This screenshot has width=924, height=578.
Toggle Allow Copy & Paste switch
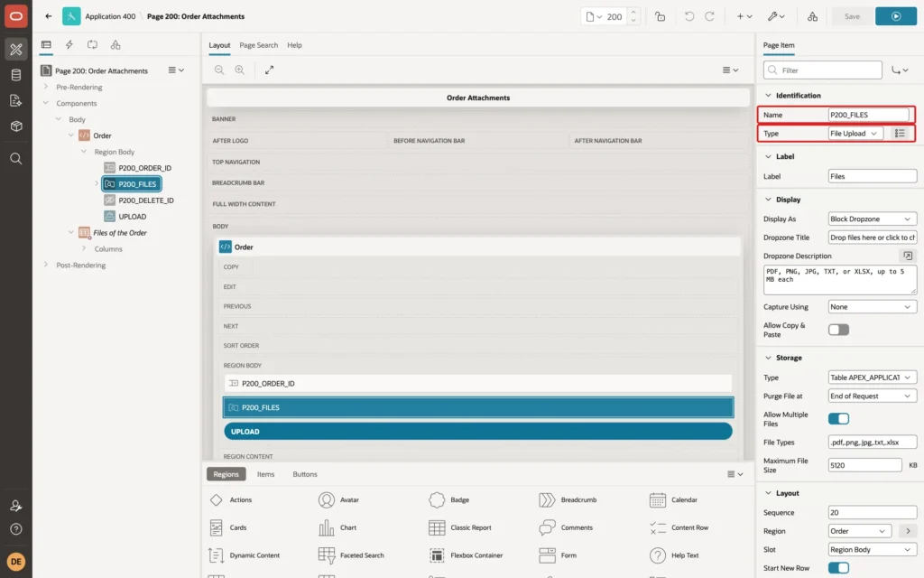tap(838, 329)
